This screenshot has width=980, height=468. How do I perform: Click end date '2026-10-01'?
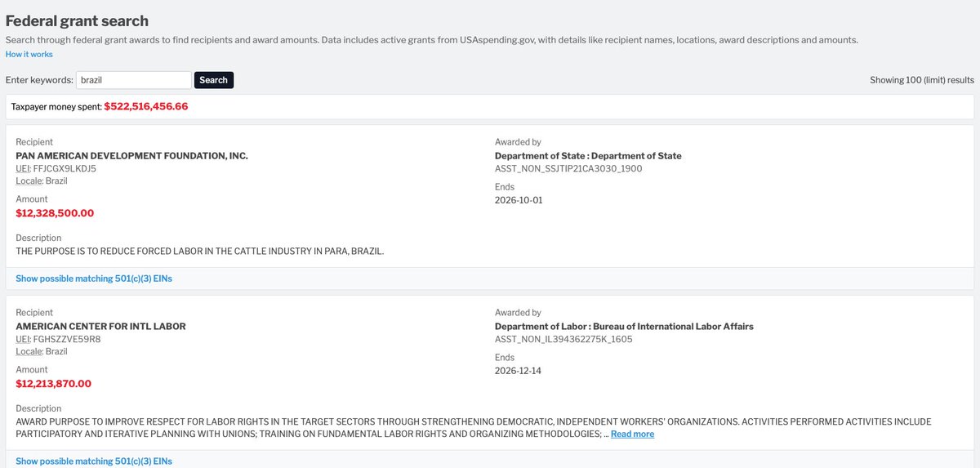pyautogui.click(x=519, y=200)
